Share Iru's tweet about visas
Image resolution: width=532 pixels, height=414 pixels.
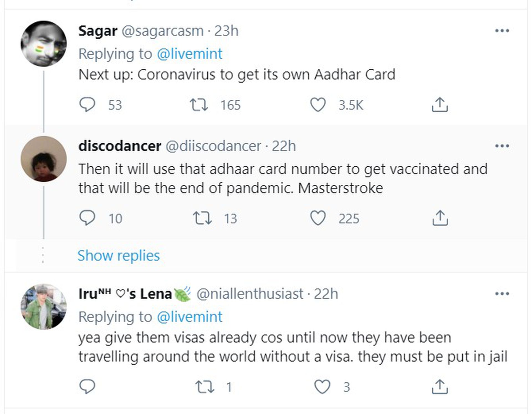[440, 387]
